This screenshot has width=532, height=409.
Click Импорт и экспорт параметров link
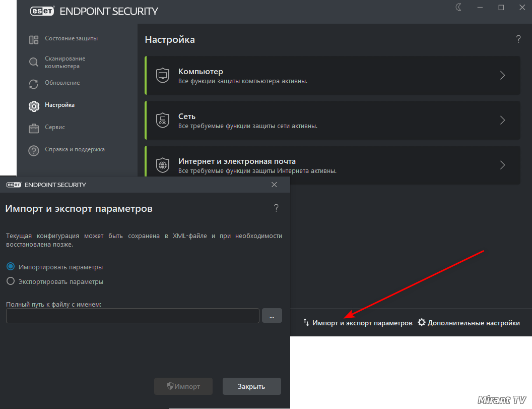pyautogui.click(x=362, y=323)
